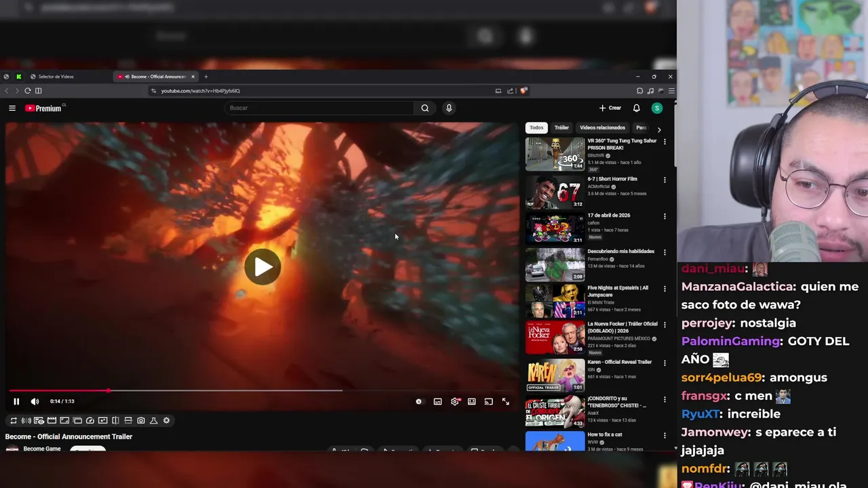Viewport: 868px width, 488px height.
Task: Open the notifications bell
Action: click(x=636, y=108)
